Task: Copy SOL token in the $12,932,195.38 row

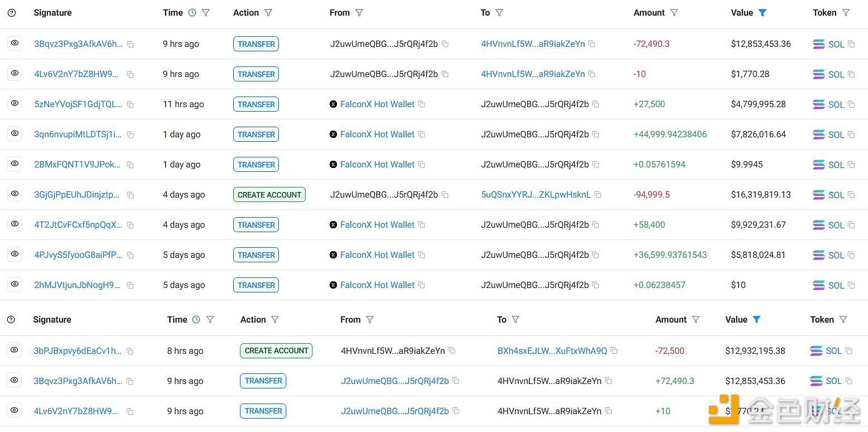Action: click(849, 351)
